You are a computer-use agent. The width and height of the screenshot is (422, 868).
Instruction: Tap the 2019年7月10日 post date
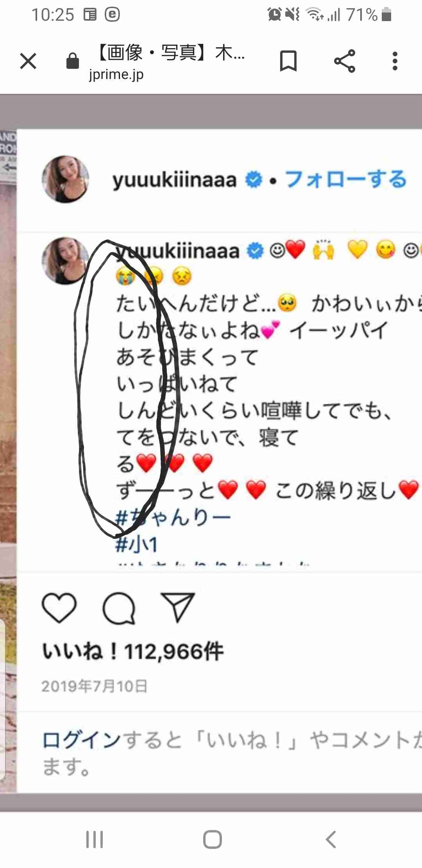coord(95,686)
